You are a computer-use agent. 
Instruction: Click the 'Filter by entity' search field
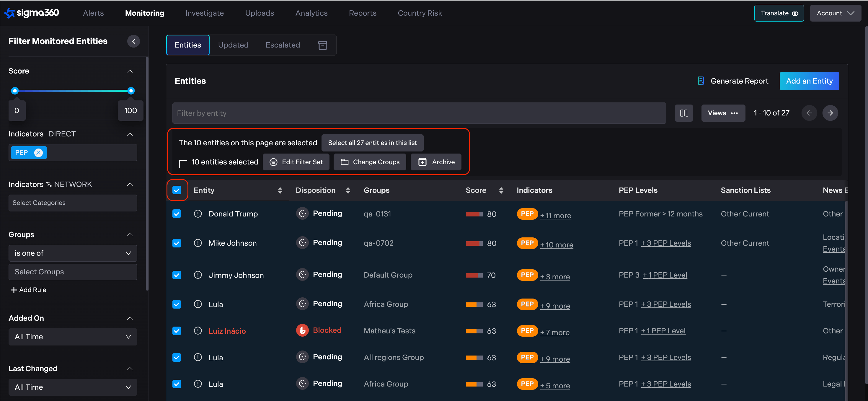[419, 113]
